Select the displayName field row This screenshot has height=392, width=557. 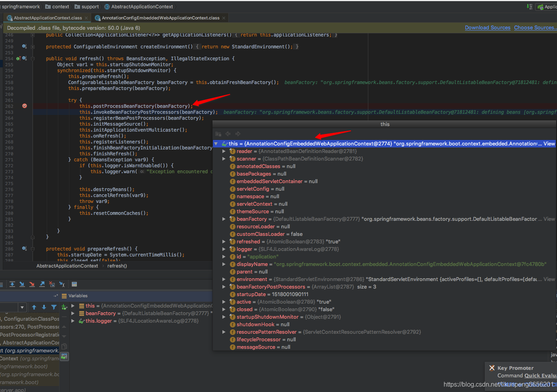point(384,264)
